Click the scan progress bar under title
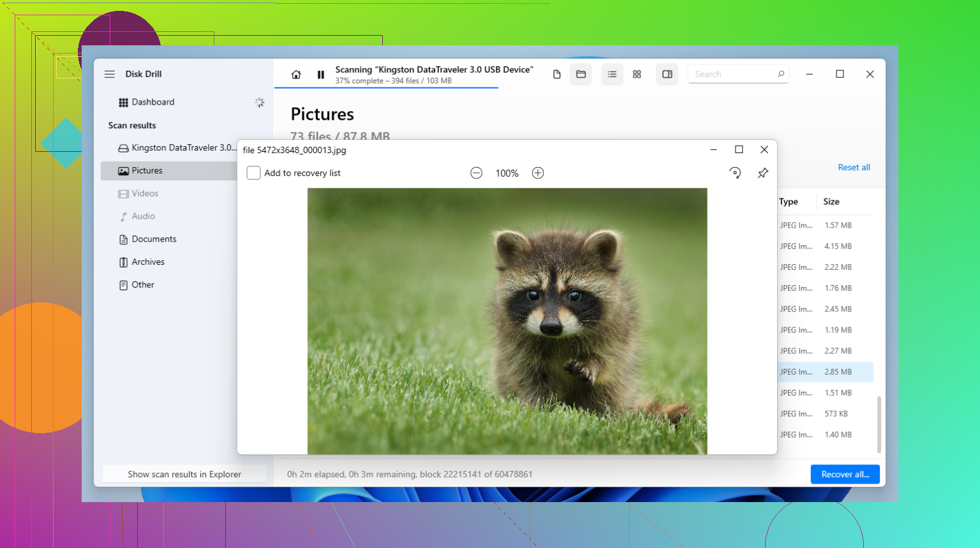The height and width of the screenshot is (548, 980). [386, 87]
